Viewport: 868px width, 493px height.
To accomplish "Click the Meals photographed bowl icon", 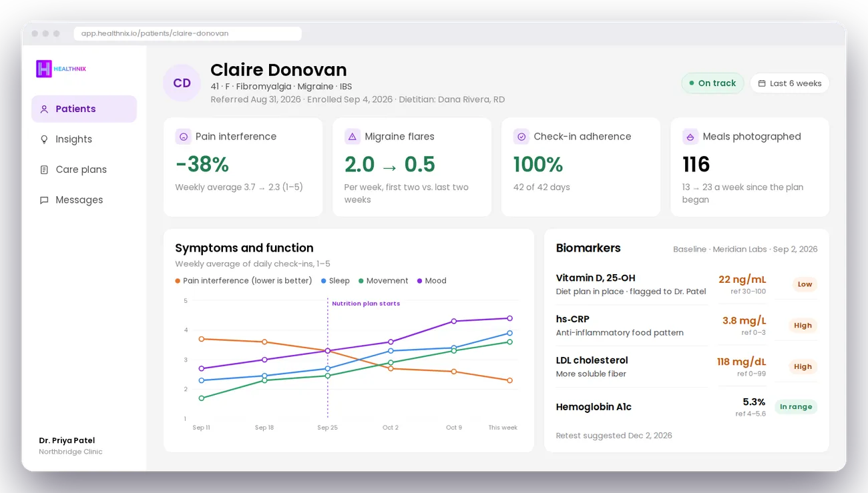I will 690,137.
